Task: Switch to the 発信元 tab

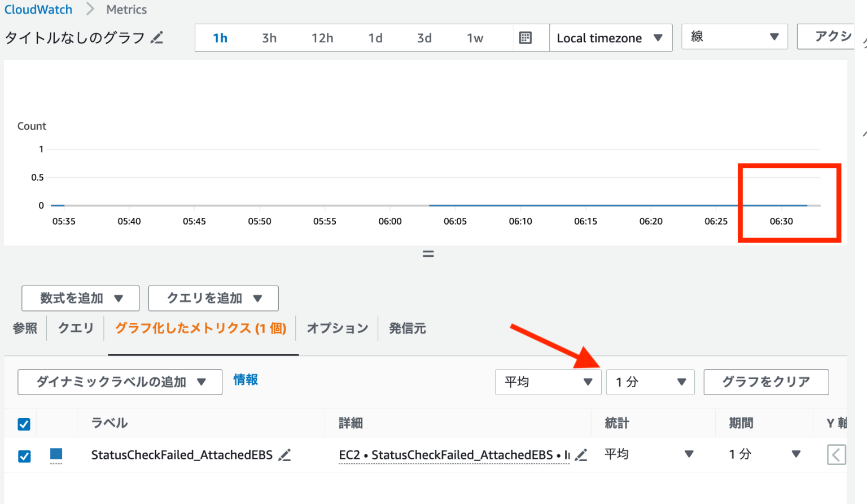Action: [407, 328]
